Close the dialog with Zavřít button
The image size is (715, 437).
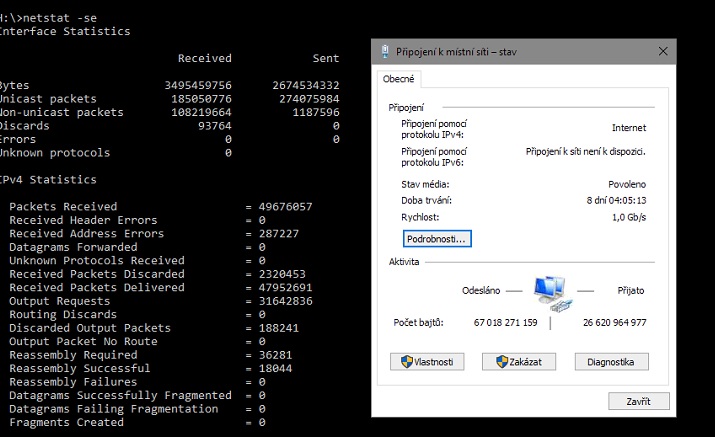coord(638,401)
